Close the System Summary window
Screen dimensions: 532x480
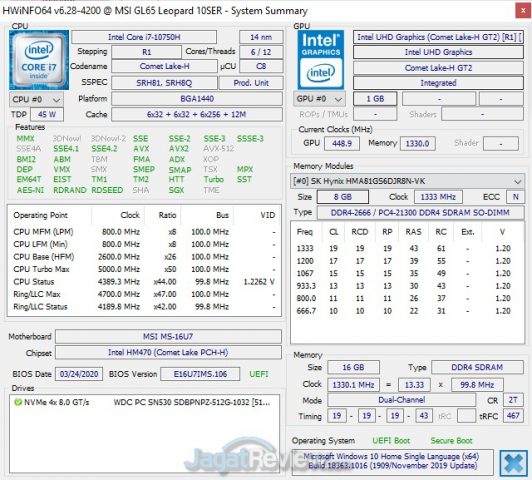[x=523, y=11]
